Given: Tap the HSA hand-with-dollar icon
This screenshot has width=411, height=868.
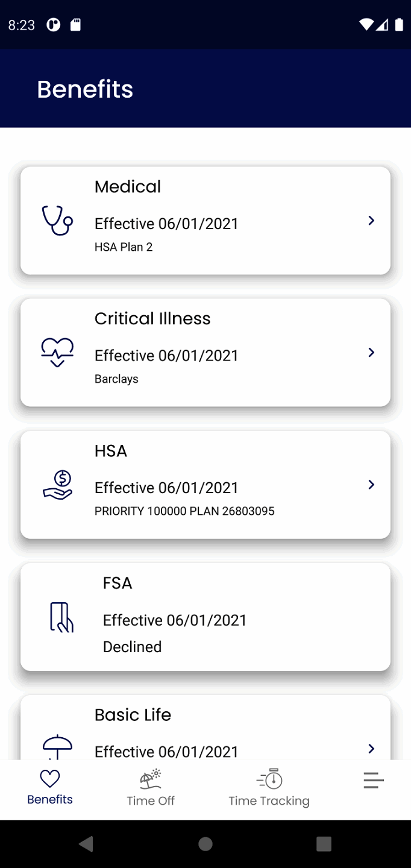Looking at the screenshot, I should pos(58,485).
